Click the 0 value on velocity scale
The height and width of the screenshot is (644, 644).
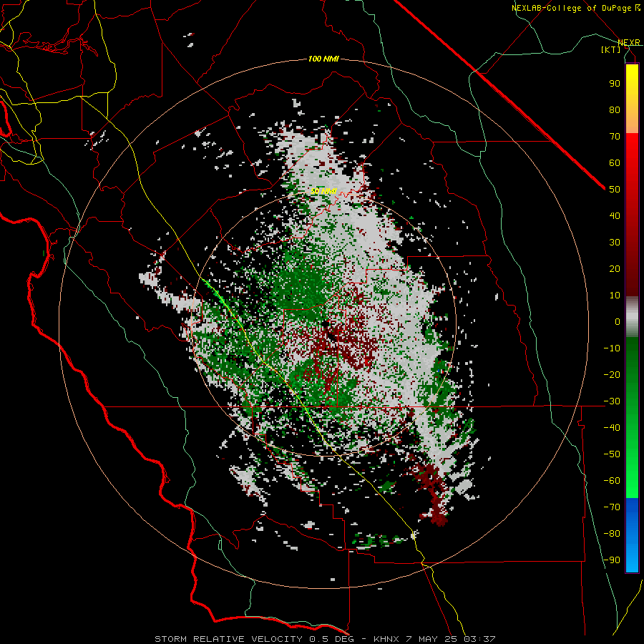(618, 322)
